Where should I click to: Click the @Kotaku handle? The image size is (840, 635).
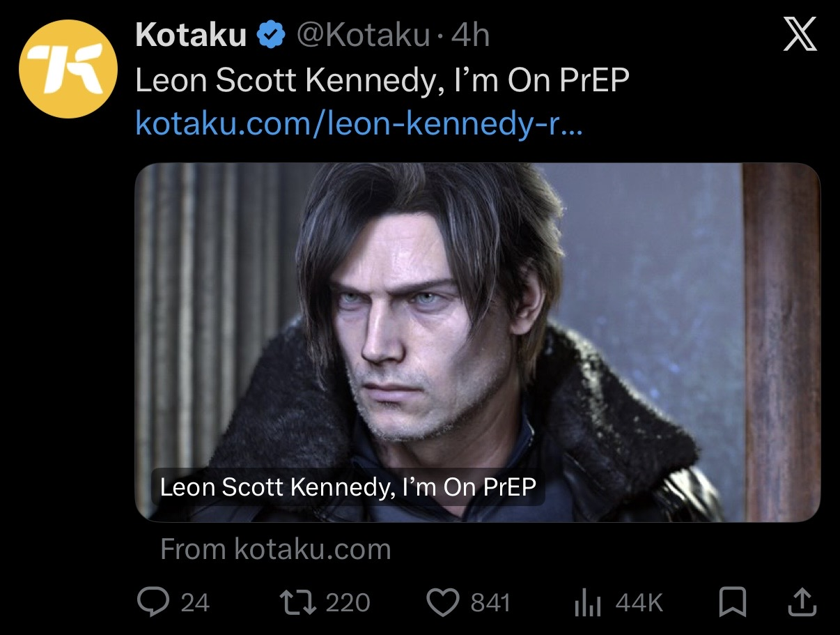point(363,36)
